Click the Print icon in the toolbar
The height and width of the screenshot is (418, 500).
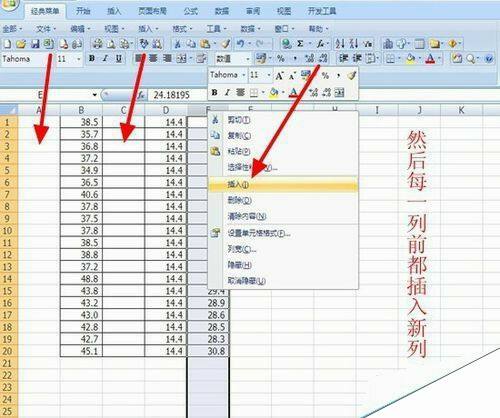pos(98,44)
